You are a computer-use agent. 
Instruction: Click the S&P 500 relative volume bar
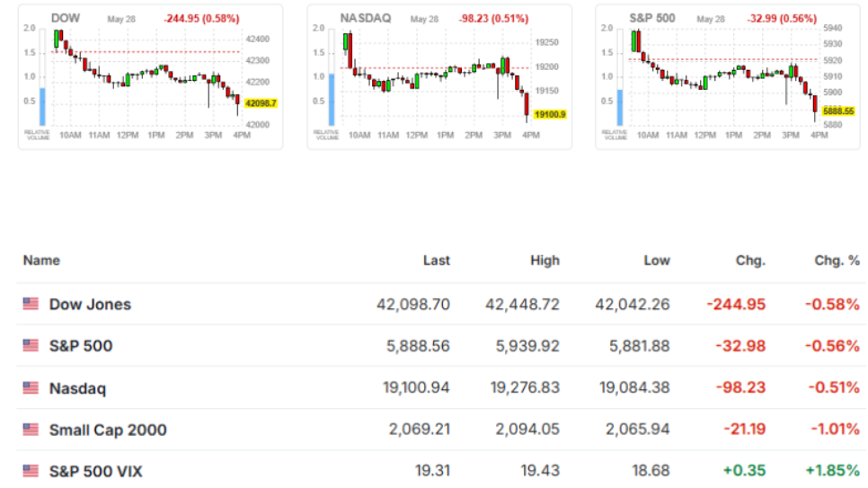(x=620, y=108)
